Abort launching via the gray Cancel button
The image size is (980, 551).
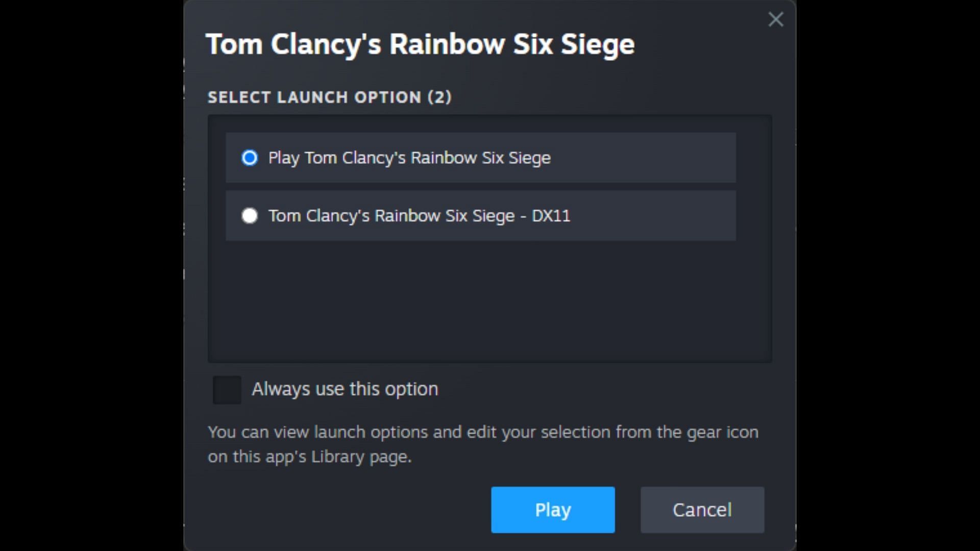tap(702, 510)
